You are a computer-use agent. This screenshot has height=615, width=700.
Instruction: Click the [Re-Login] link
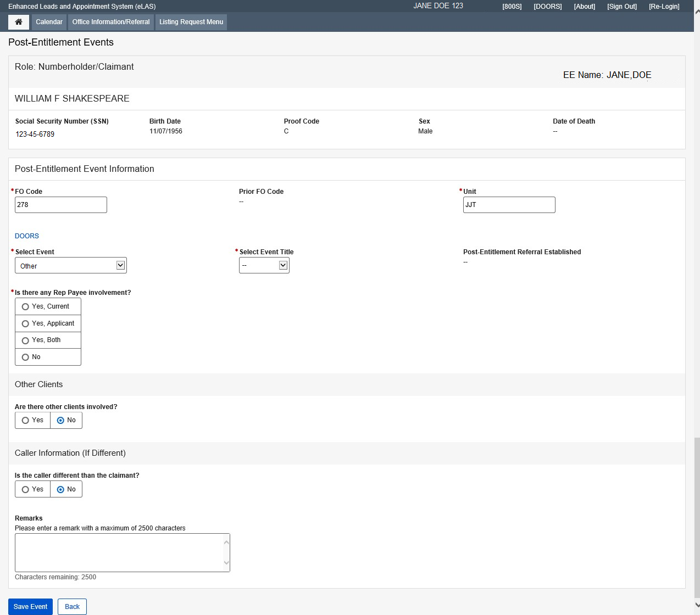pos(664,7)
